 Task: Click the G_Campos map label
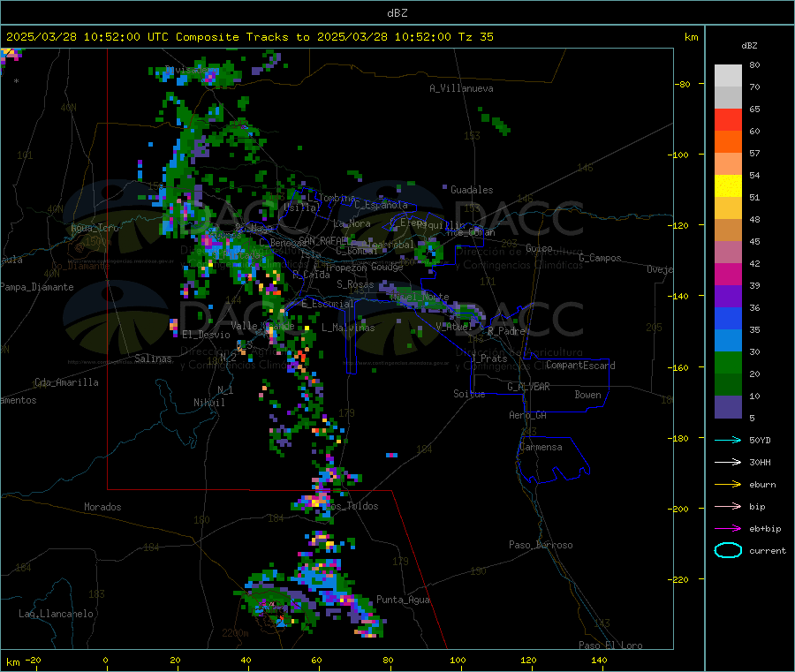point(600,258)
